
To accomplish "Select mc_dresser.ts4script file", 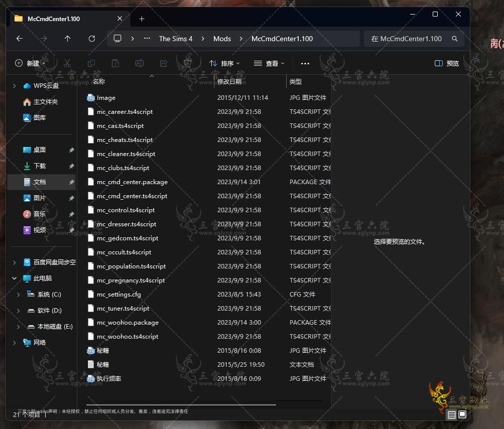I will tap(209, 224).
